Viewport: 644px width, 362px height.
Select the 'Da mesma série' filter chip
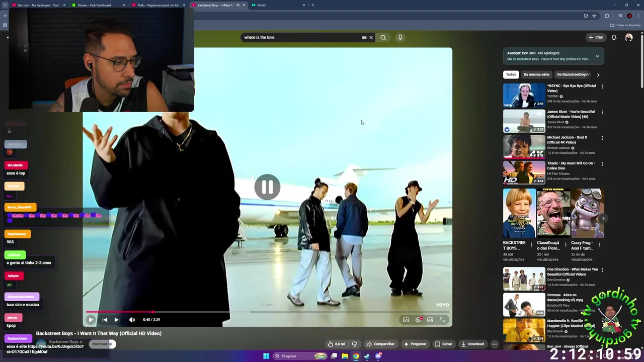[536, 74]
